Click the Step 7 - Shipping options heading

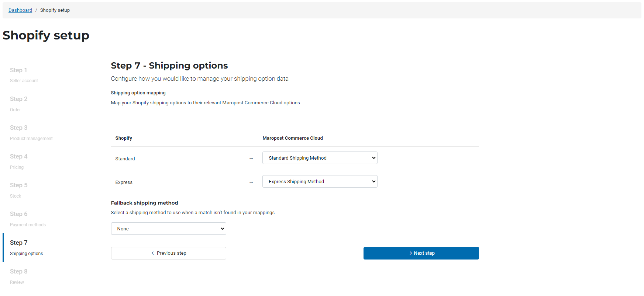click(169, 66)
